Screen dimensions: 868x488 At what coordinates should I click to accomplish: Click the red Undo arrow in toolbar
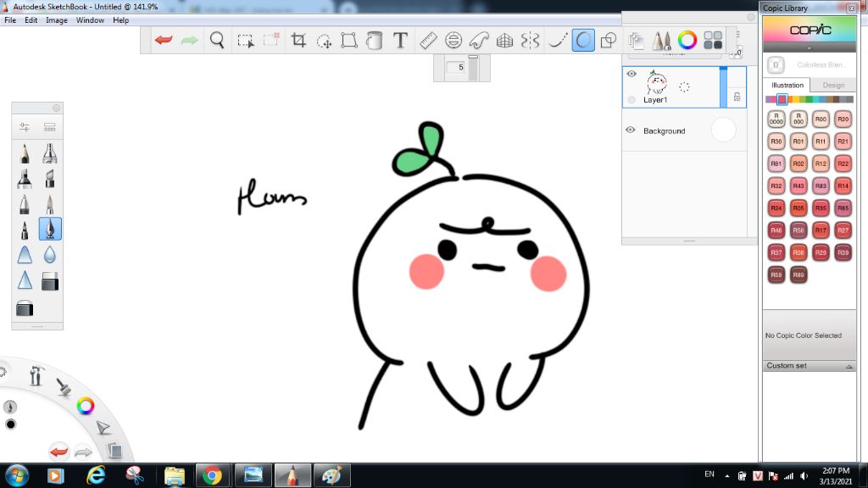164,40
